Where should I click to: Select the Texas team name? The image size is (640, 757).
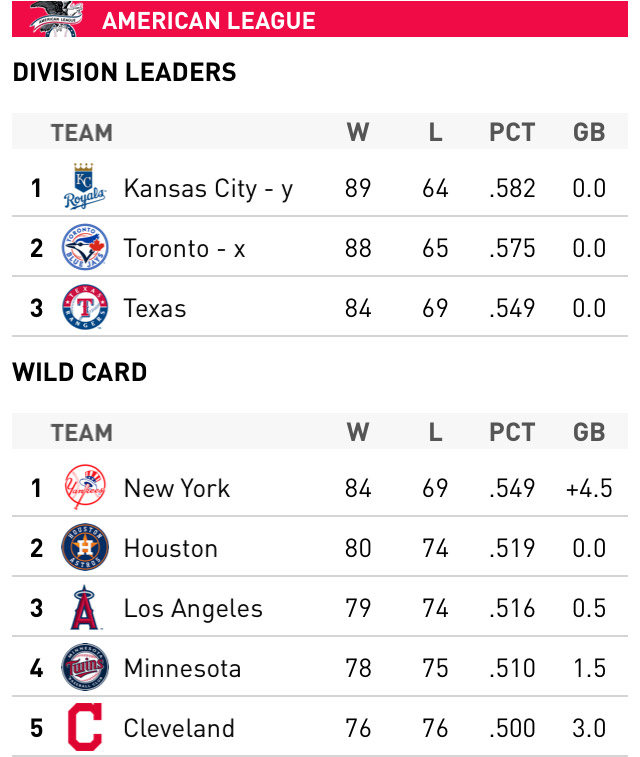[x=155, y=308]
